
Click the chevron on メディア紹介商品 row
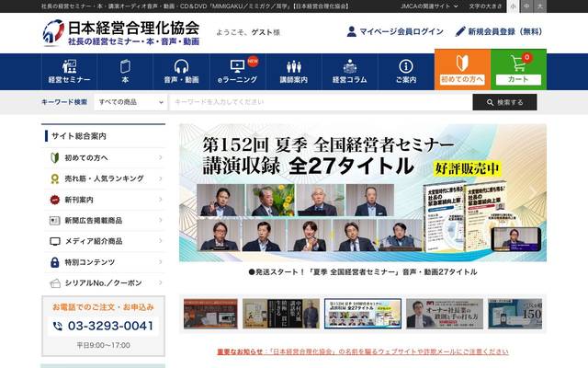[x=160, y=241]
